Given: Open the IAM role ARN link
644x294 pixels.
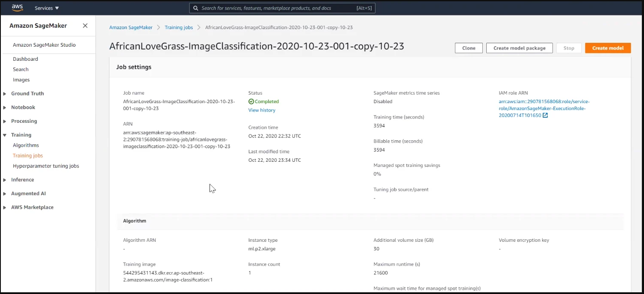Looking at the screenshot, I should coord(544,108).
